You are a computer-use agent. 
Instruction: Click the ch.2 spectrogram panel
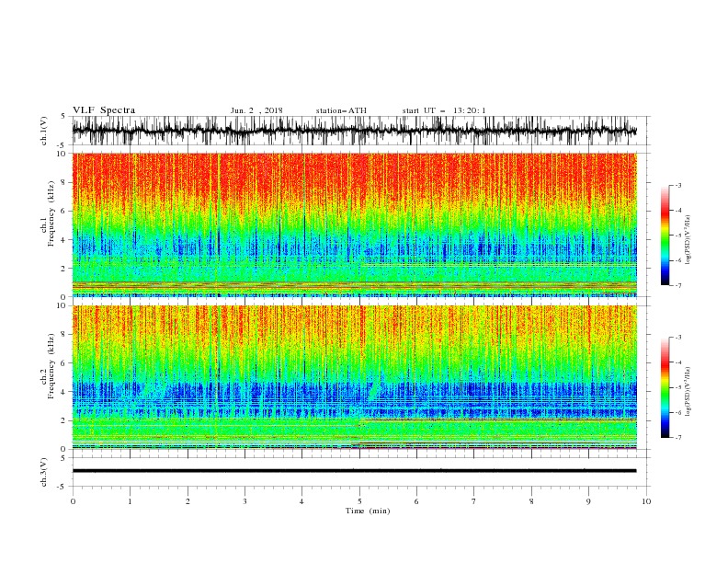pos(354,377)
